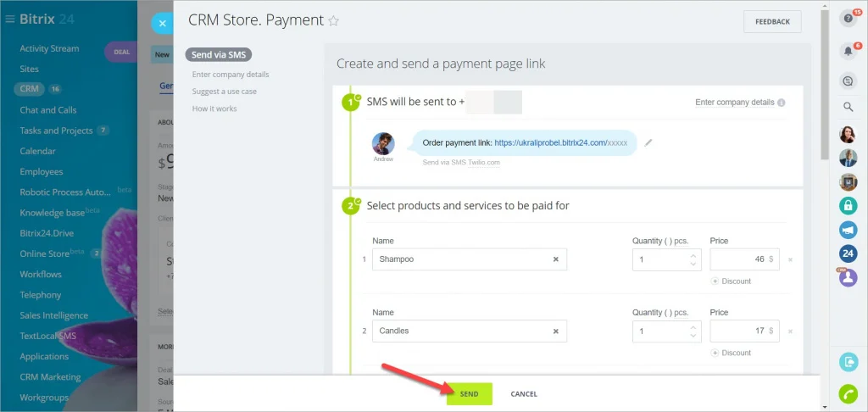Decrease Candles quantity with stepper arrow

(693, 335)
